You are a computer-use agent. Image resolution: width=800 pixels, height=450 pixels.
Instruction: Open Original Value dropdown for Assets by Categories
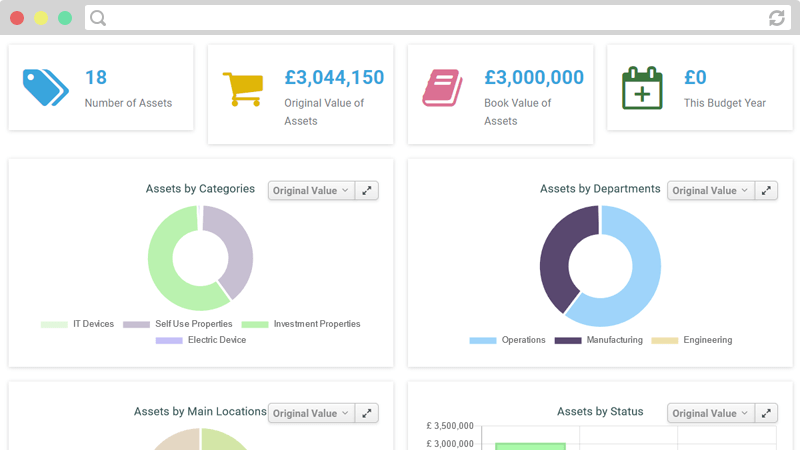click(x=311, y=191)
